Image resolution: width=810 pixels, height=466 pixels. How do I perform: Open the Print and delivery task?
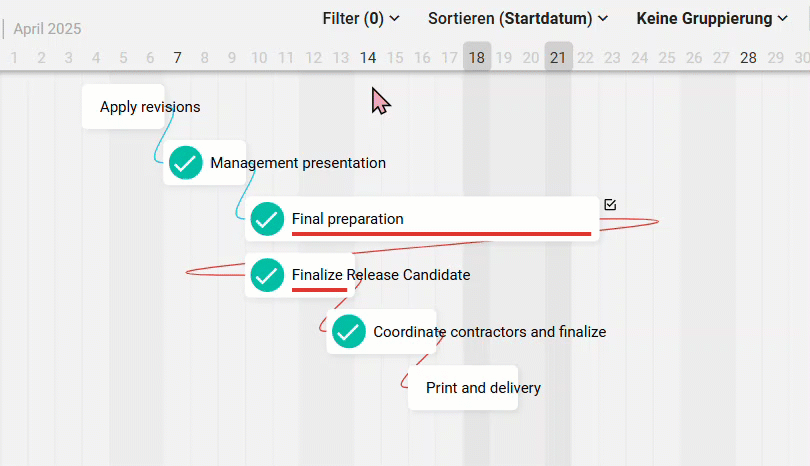click(x=463, y=387)
